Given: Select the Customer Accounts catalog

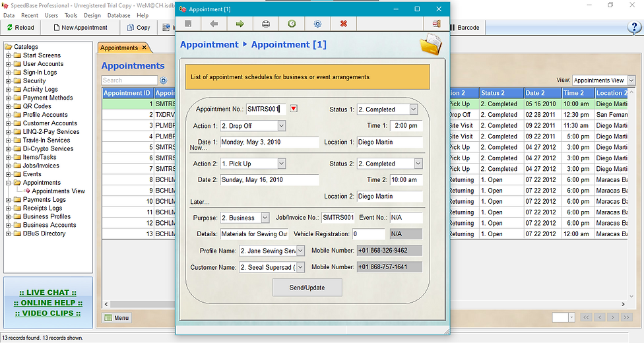Looking at the screenshot, I should (x=49, y=123).
